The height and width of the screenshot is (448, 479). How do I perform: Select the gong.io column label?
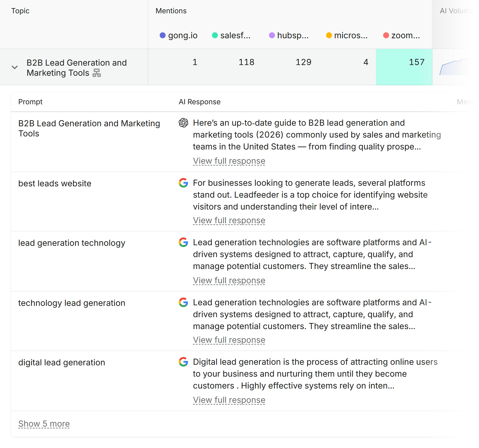[x=183, y=35]
